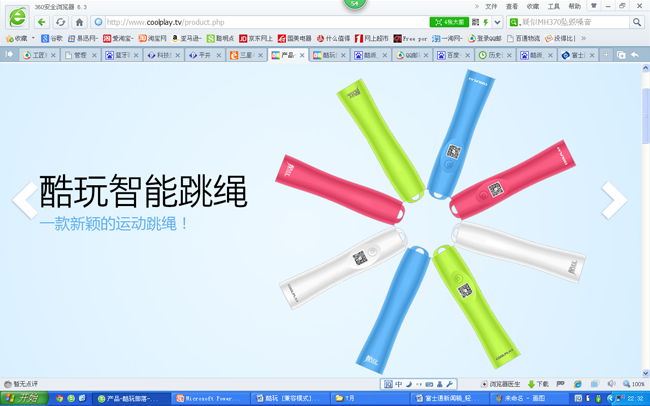Open the 收藏 favorites star in bookmarks bar
The width and height of the screenshot is (650, 406).
17,38
